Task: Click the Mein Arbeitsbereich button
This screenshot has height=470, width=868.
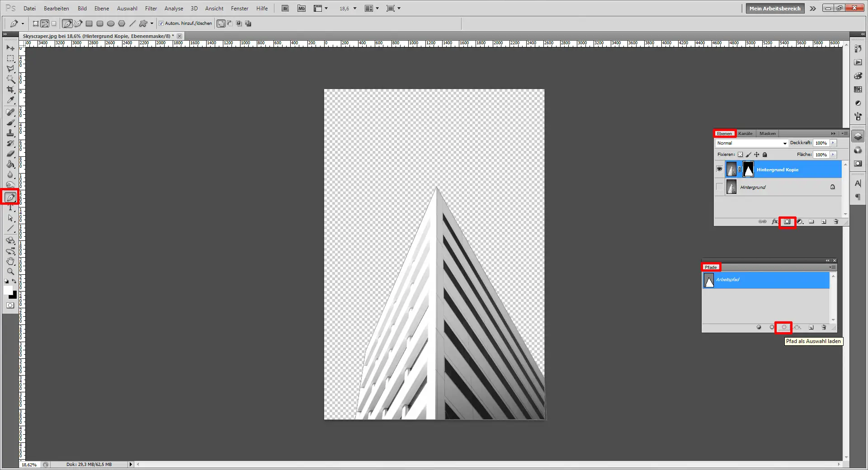Action: [x=775, y=9]
